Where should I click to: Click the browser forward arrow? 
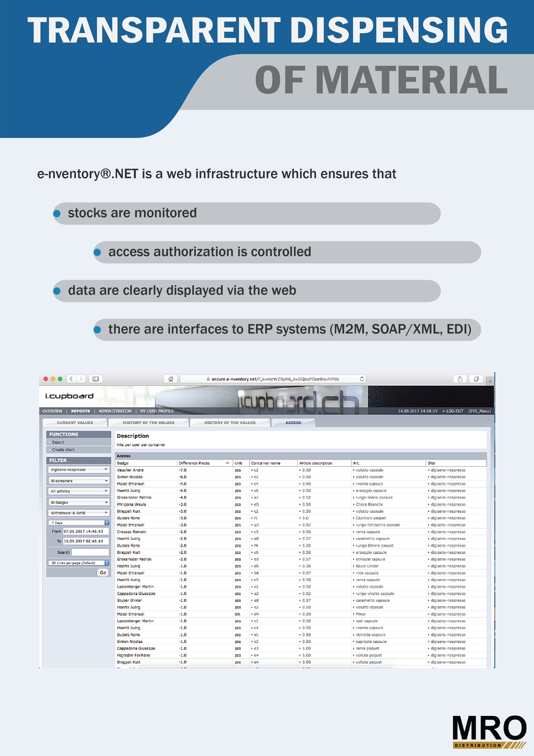tap(81, 379)
